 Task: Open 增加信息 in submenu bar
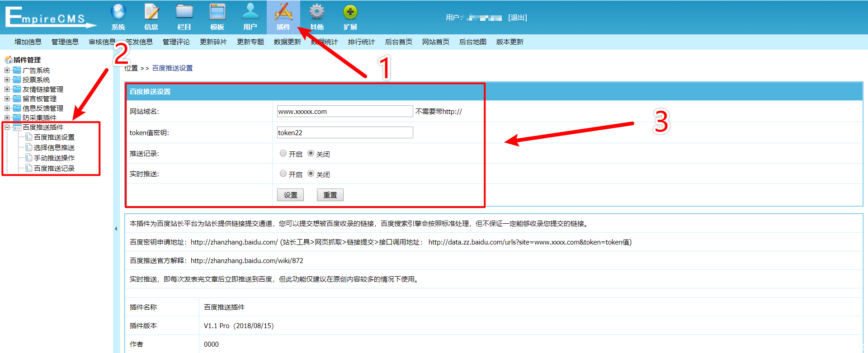pyautogui.click(x=28, y=42)
